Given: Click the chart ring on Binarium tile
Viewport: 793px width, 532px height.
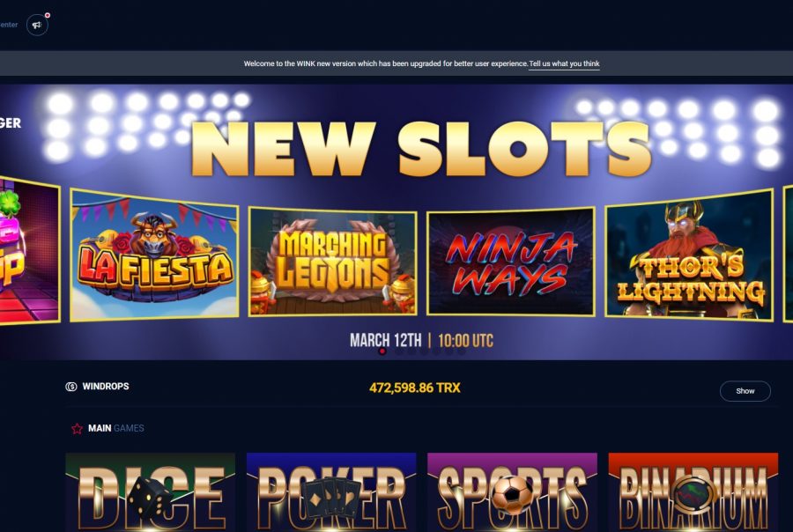Looking at the screenshot, I should pos(694,494).
